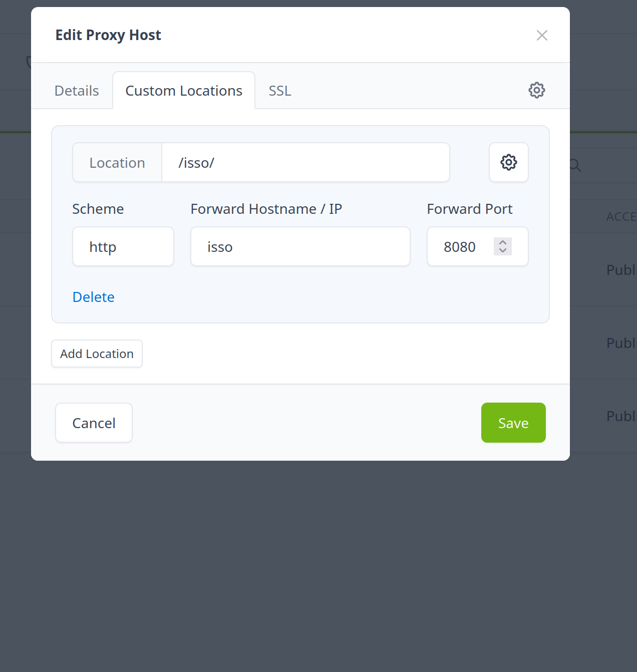Select the Custom Locations tab
Image resolution: width=637 pixels, height=672 pixels.
click(x=184, y=91)
